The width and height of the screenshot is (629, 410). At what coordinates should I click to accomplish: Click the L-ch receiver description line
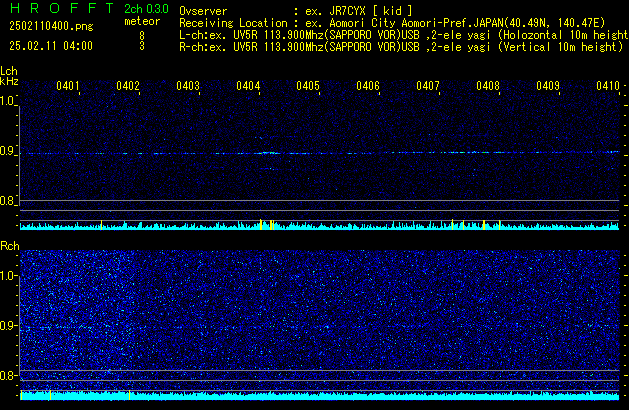[x=404, y=35]
